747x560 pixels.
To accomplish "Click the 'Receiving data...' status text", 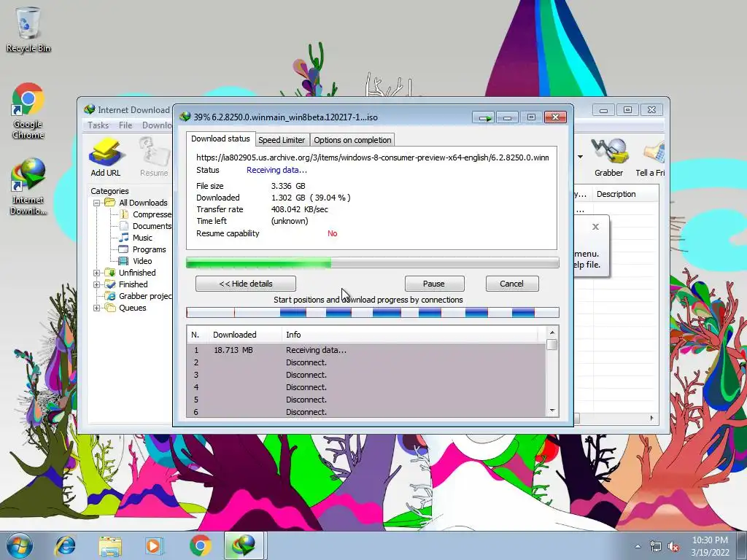I will coord(276,170).
